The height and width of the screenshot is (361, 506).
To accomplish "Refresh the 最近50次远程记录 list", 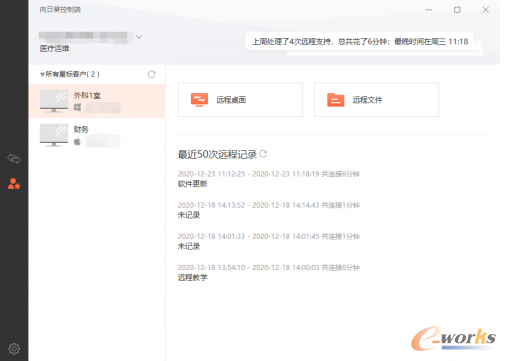I will 263,154.
